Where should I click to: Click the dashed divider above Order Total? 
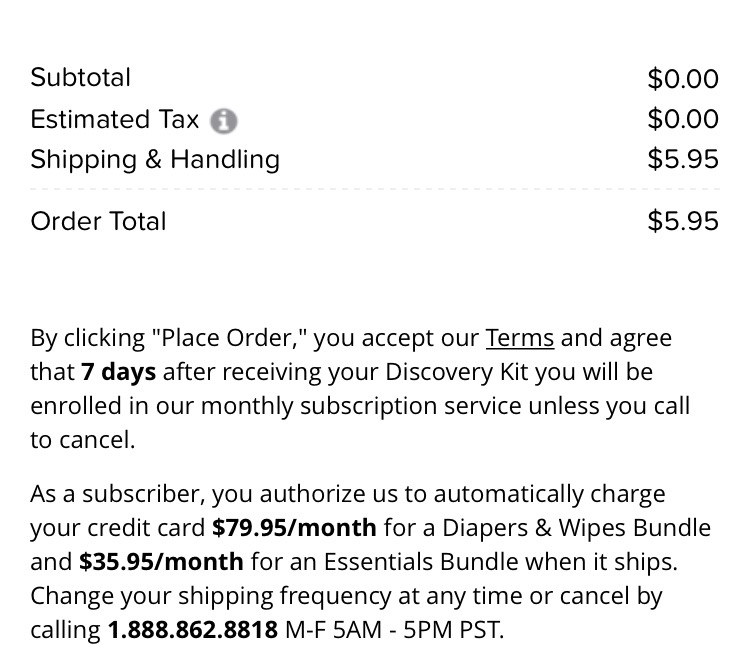(375, 189)
